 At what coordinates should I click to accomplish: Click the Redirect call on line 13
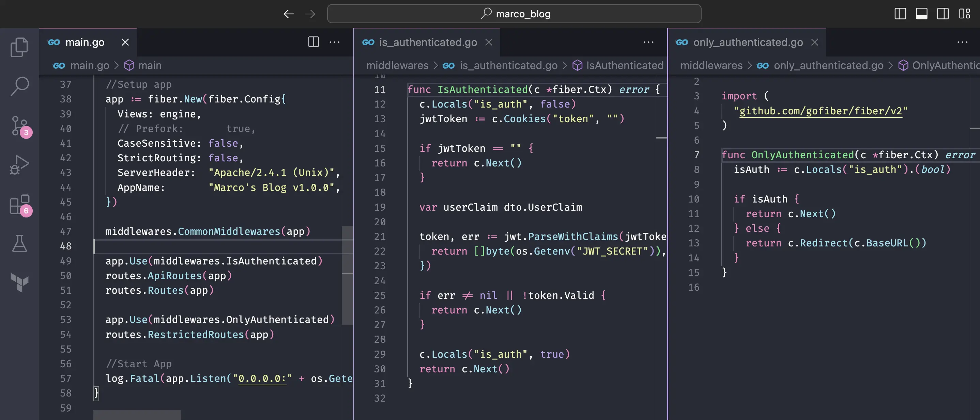pyautogui.click(x=824, y=243)
